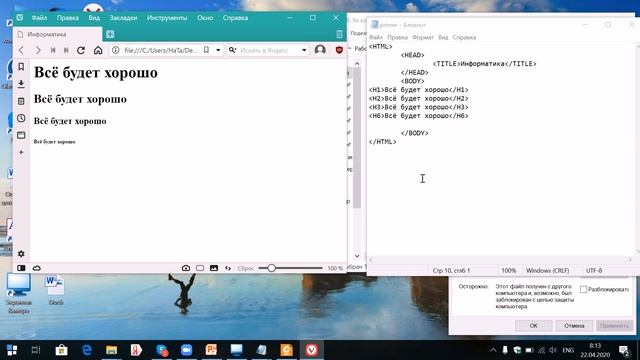Click the rewind navigation button

point(53,50)
